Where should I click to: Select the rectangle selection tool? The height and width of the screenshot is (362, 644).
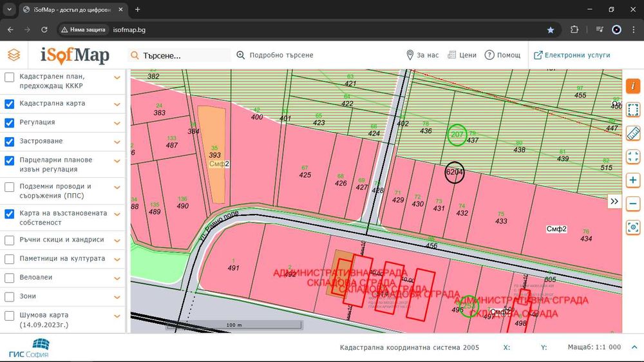pos(633,110)
